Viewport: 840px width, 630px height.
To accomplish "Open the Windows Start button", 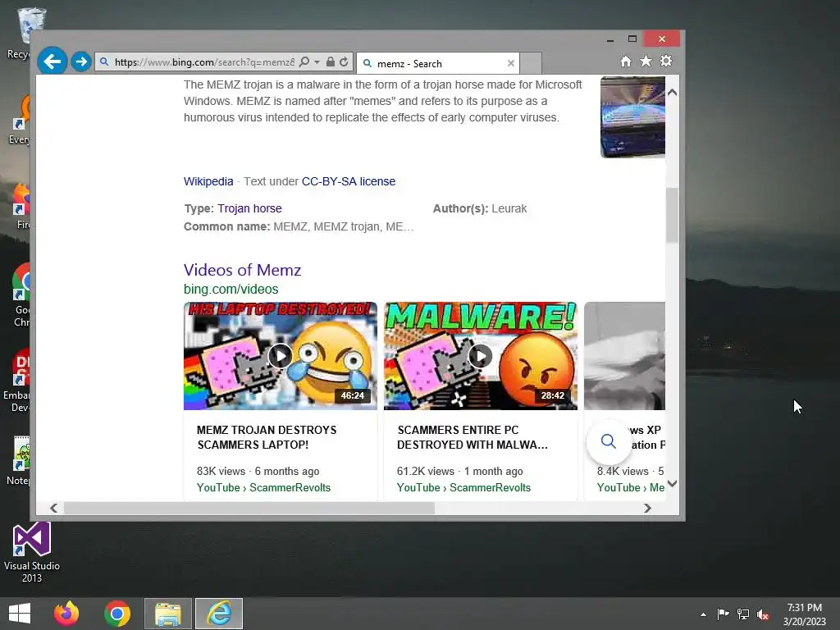I will tap(20, 614).
